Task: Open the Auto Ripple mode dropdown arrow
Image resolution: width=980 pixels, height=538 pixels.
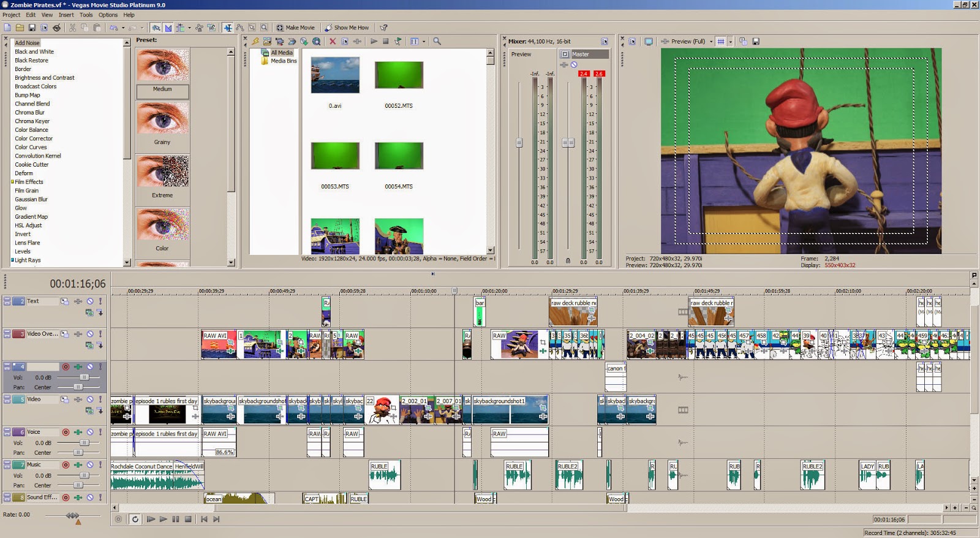Action: point(189,28)
